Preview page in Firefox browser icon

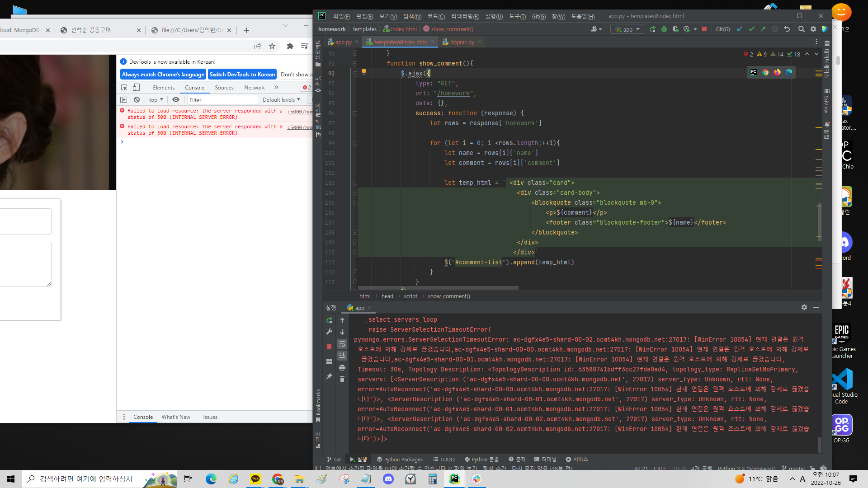[x=777, y=72]
